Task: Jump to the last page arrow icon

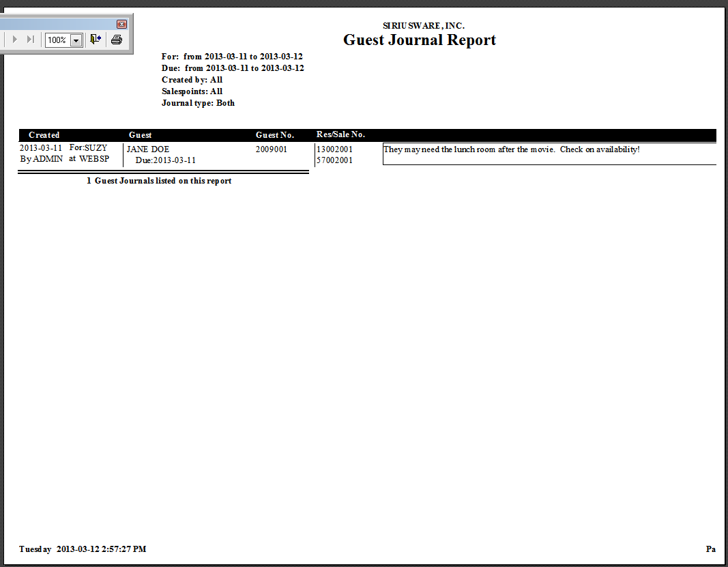Action: point(30,40)
